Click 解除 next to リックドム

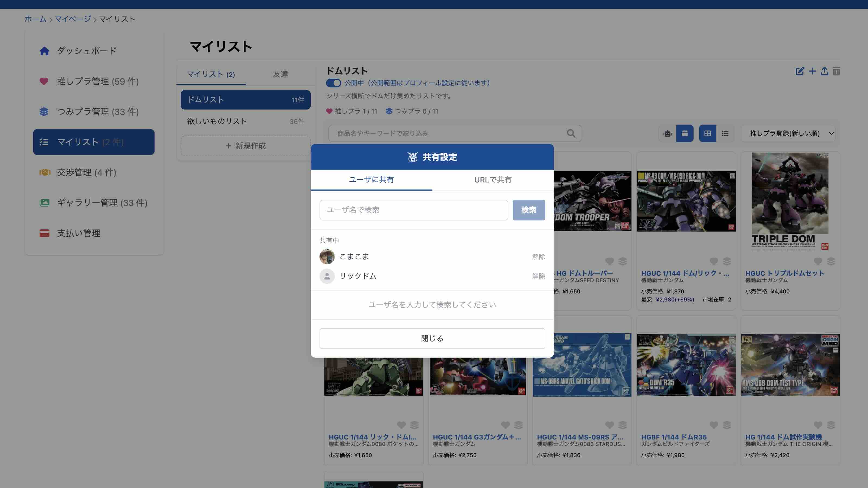[538, 276]
